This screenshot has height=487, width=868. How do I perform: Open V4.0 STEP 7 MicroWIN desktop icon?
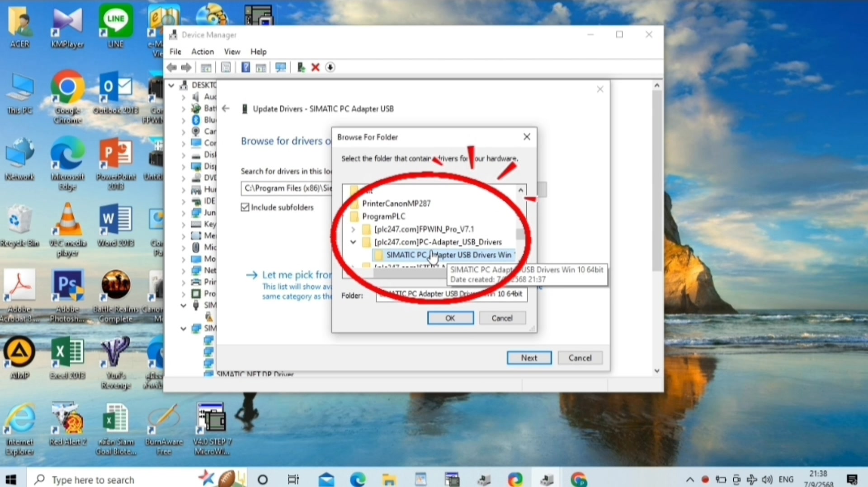pos(212,428)
